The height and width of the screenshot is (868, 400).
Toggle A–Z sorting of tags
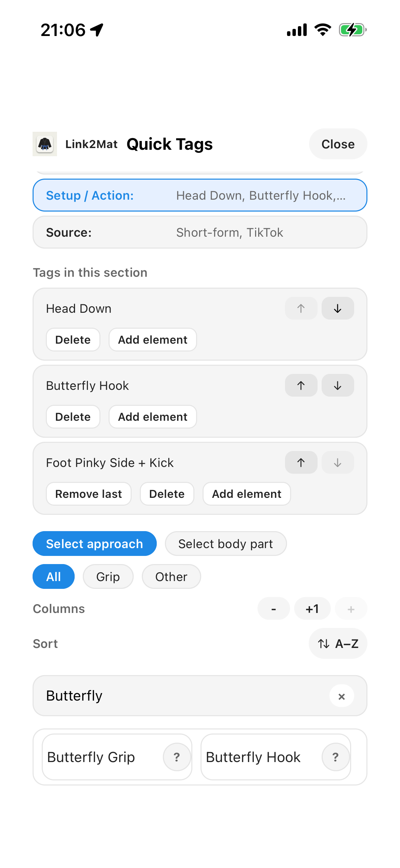click(338, 643)
